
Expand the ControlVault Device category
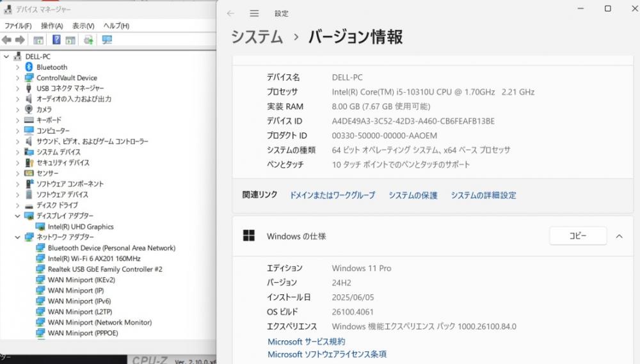click(x=17, y=77)
